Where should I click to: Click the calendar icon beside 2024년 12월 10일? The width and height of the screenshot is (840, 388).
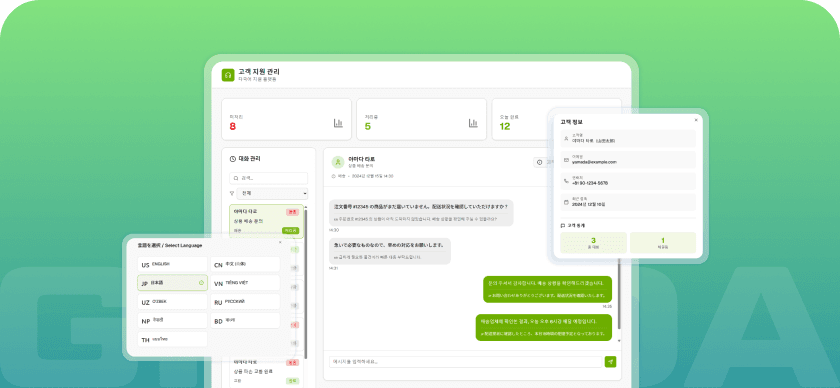coord(566,202)
